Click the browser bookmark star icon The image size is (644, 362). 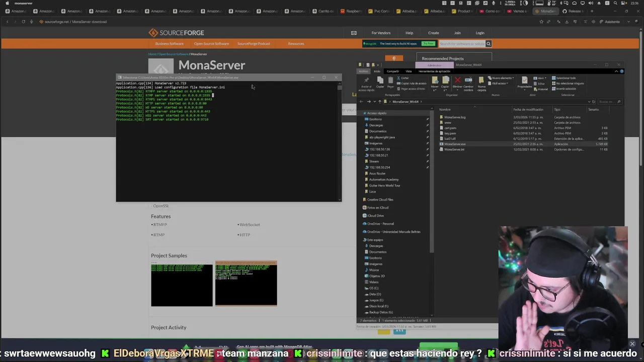541,22
